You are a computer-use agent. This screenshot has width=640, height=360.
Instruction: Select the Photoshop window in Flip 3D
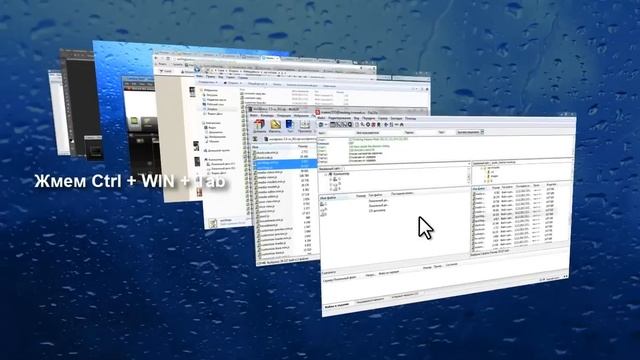click(80, 104)
